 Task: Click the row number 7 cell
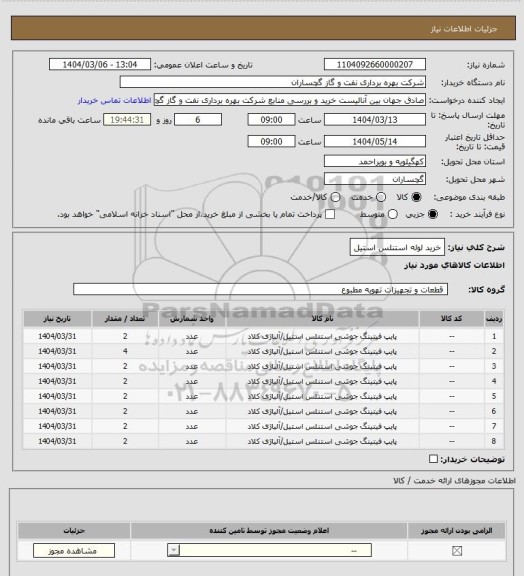point(494,426)
